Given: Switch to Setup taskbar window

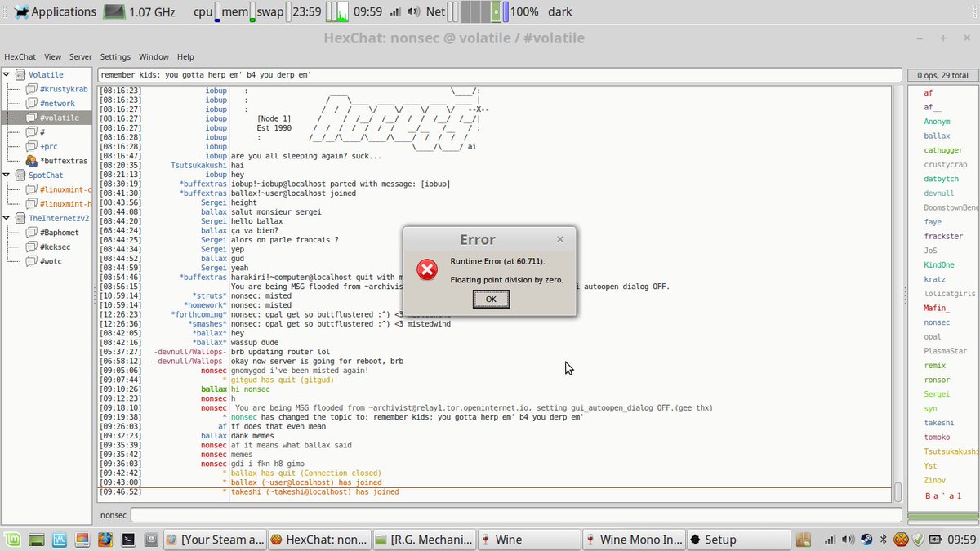Looking at the screenshot, I should coord(738,540).
